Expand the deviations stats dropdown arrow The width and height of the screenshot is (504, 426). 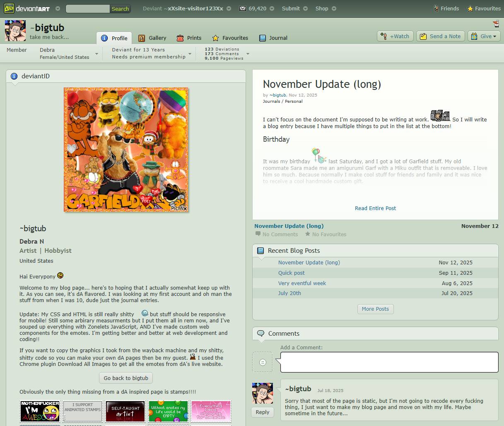(x=248, y=54)
